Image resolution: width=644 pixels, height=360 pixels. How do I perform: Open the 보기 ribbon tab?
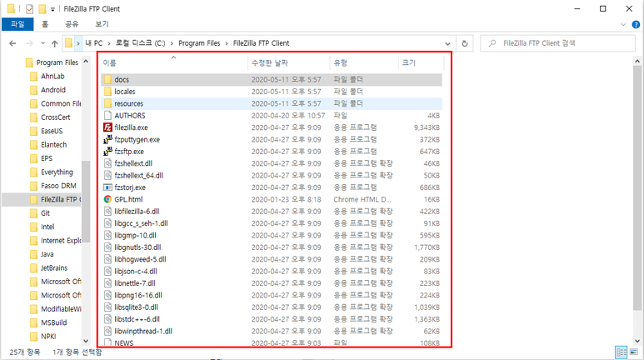(102, 24)
